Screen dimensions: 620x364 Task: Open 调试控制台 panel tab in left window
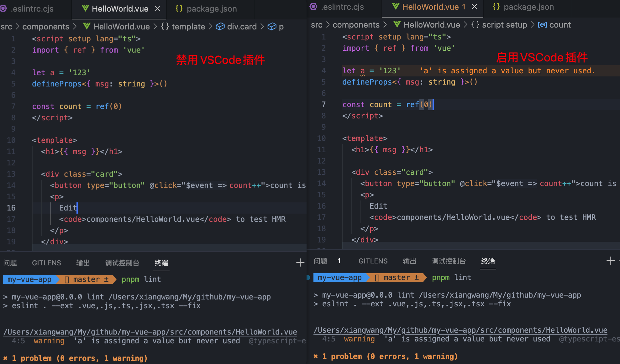(x=122, y=263)
